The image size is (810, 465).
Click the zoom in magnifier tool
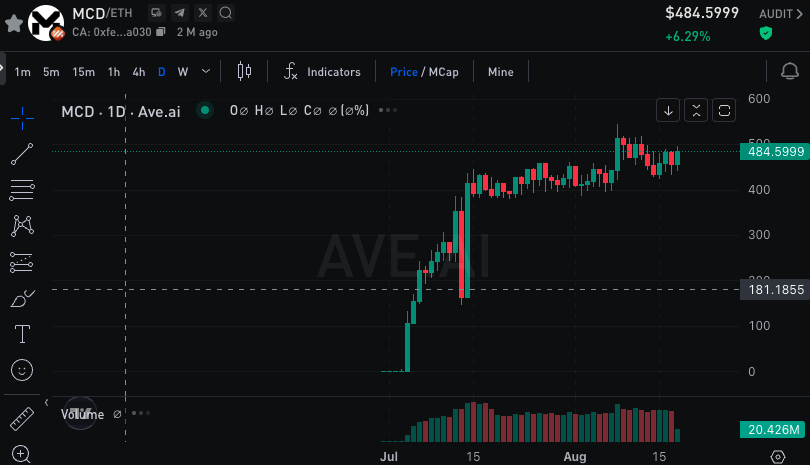(22, 453)
